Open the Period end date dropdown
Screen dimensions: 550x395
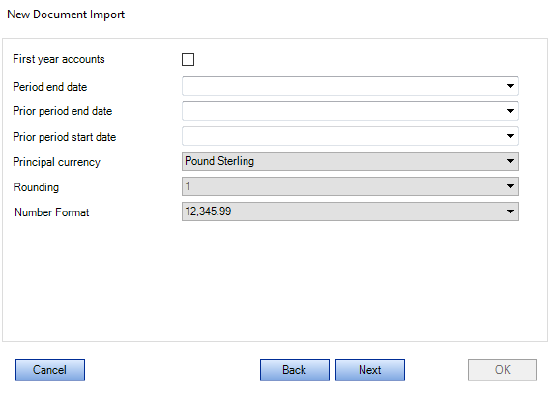point(350,86)
